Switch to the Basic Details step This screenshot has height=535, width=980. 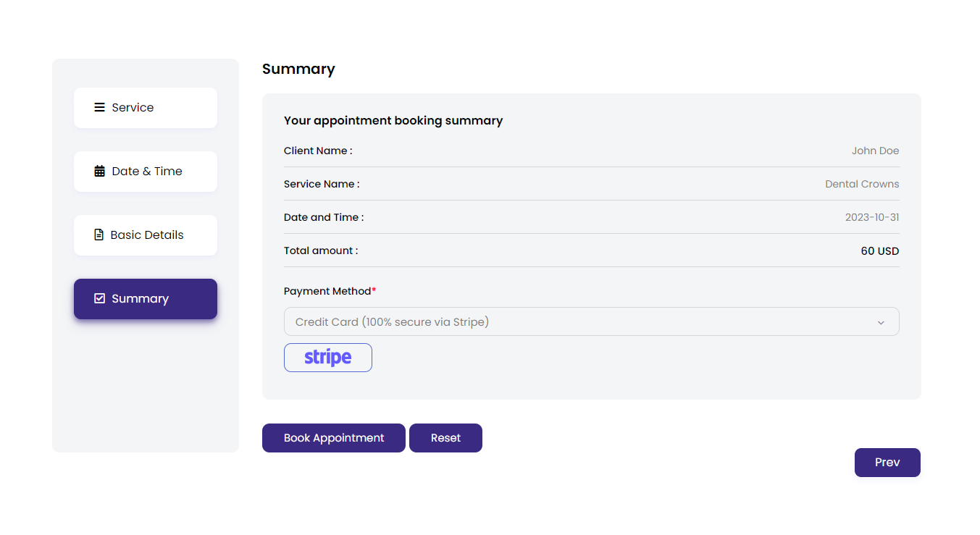pos(146,235)
